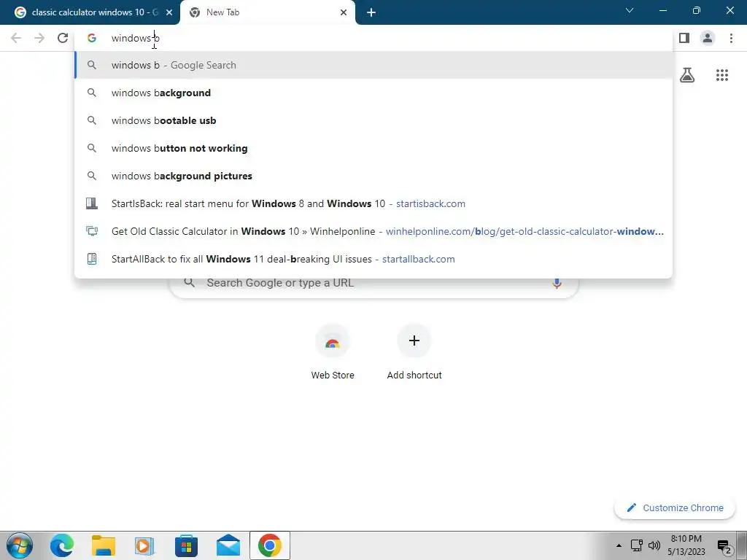
Task: Open the notification center icon
Action: pyautogui.click(x=724, y=547)
